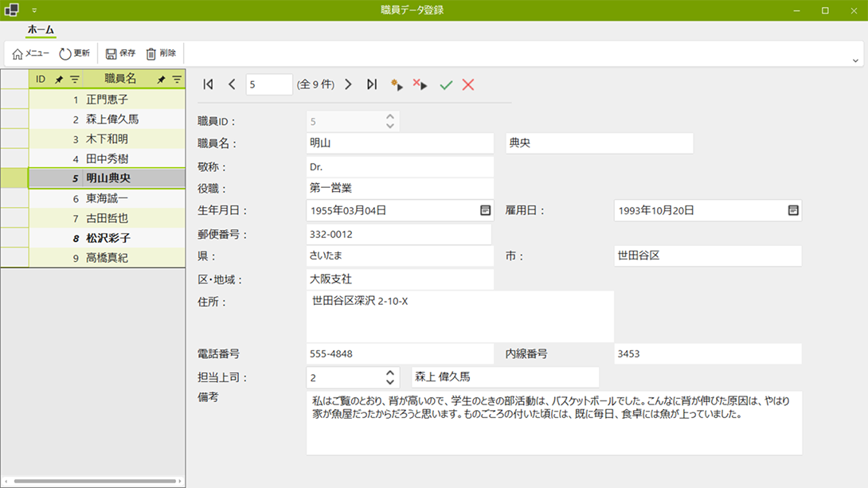
Task: Accept edits with the green check
Action: click(x=446, y=84)
